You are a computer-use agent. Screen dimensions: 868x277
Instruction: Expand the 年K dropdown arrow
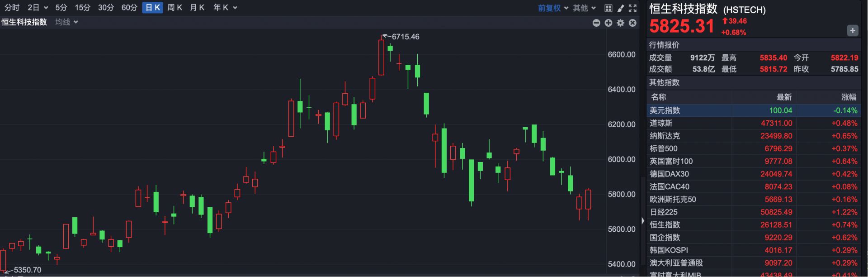[235, 8]
